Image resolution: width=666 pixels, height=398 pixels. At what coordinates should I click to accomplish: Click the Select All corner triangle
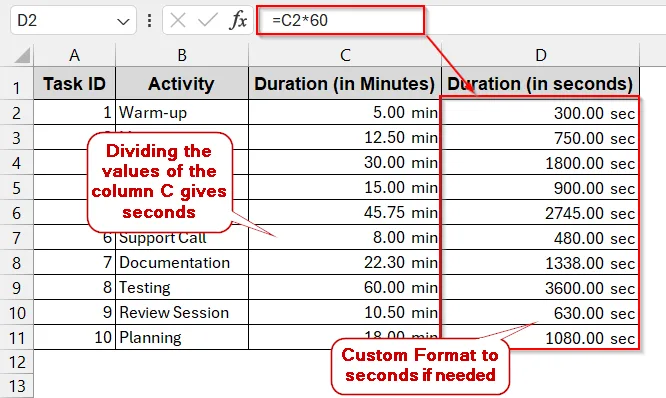pos(22,55)
